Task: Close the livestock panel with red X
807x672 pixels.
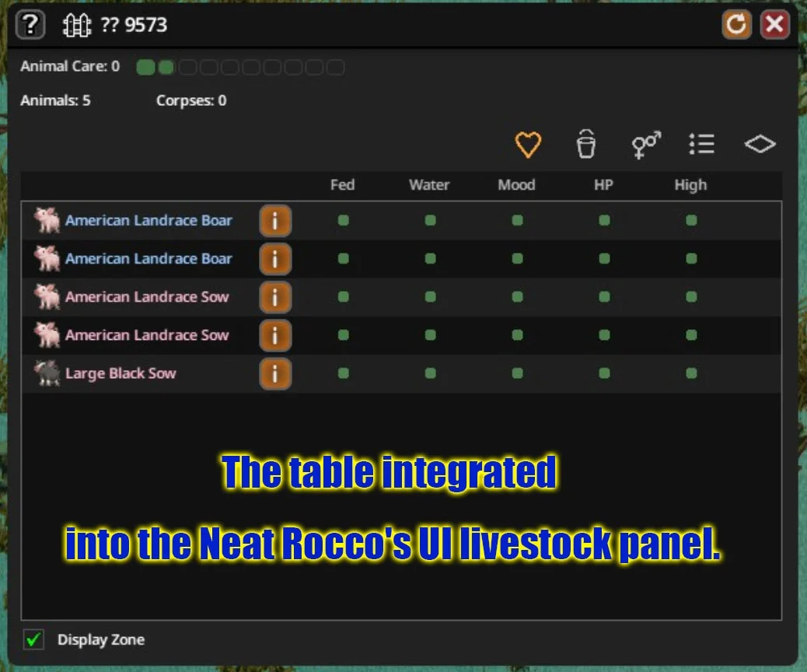Action: click(775, 24)
